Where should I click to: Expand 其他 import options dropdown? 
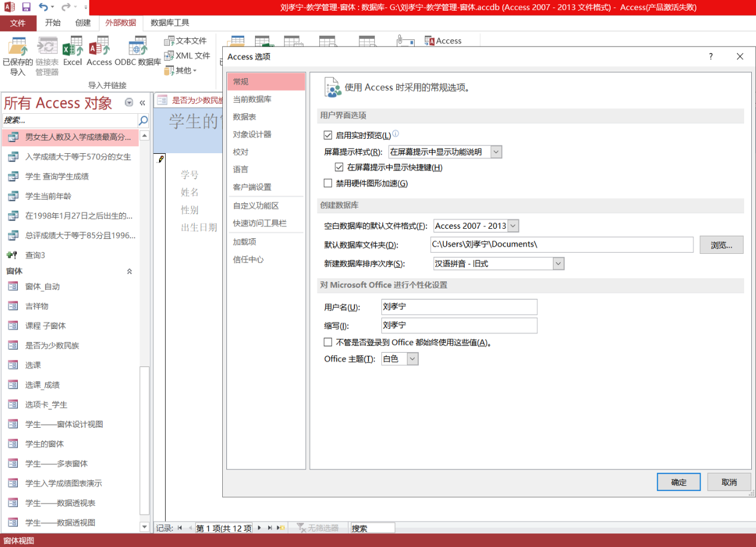[181, 70]
